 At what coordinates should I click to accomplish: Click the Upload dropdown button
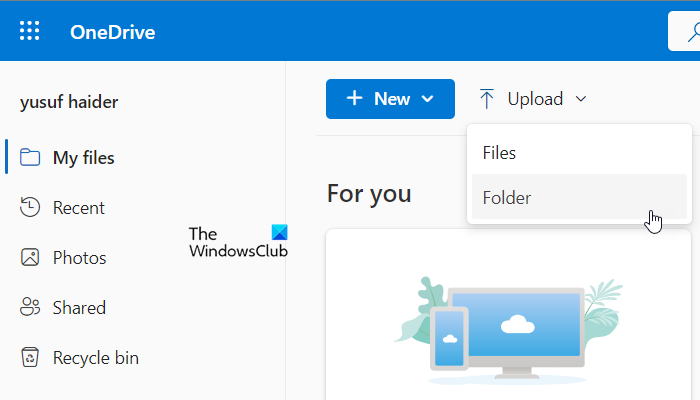(x=533, y=99)
